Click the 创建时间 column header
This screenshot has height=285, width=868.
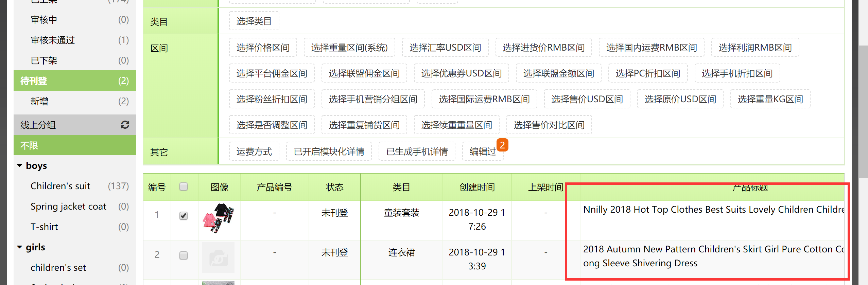pyautogui.click(x=477, y=187)
